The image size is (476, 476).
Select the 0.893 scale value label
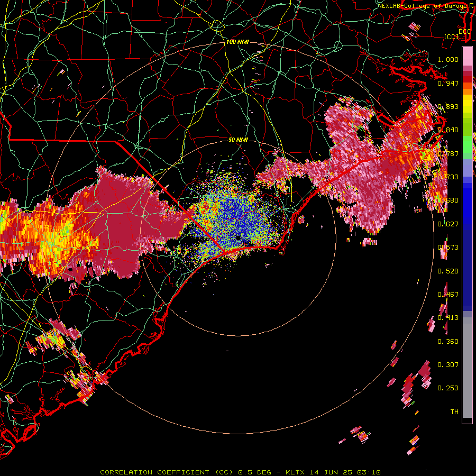(448, 106)
